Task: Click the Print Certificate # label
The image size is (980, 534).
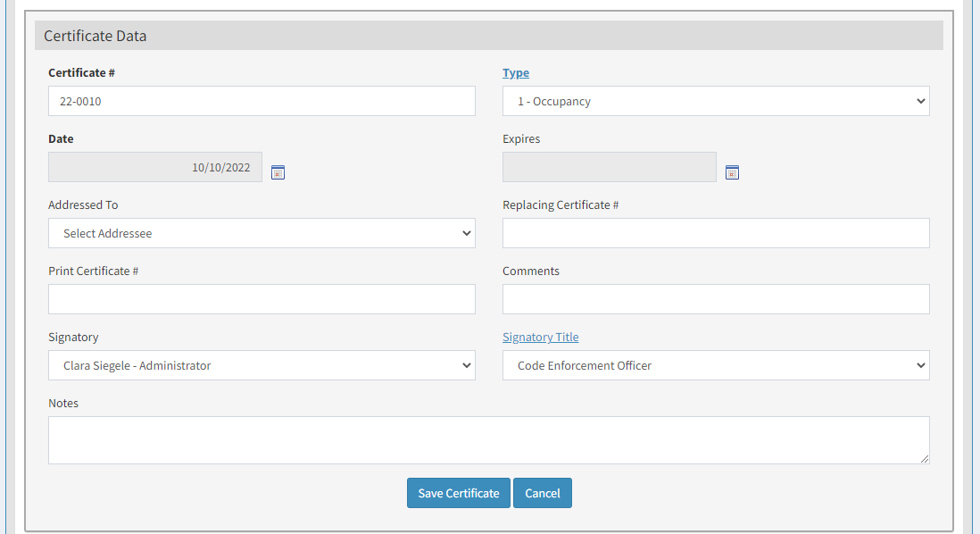Action: click(x=93, y=271)
